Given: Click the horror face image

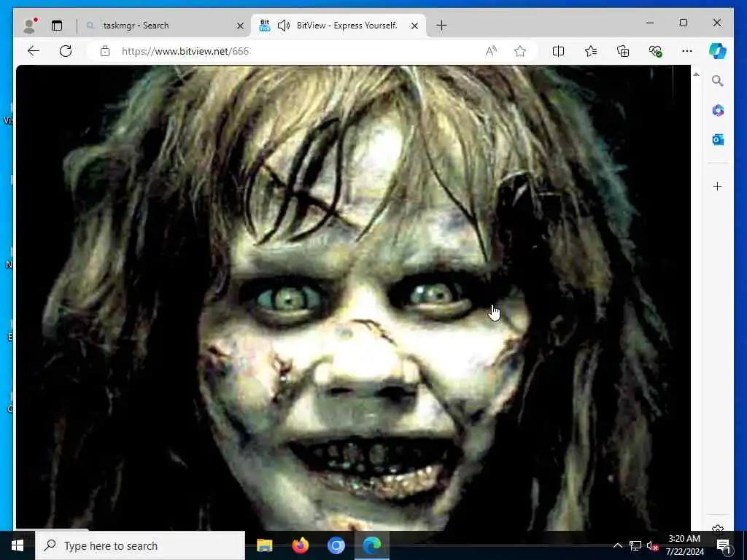Looking at the screenshot, I should [x=353, y=297].
